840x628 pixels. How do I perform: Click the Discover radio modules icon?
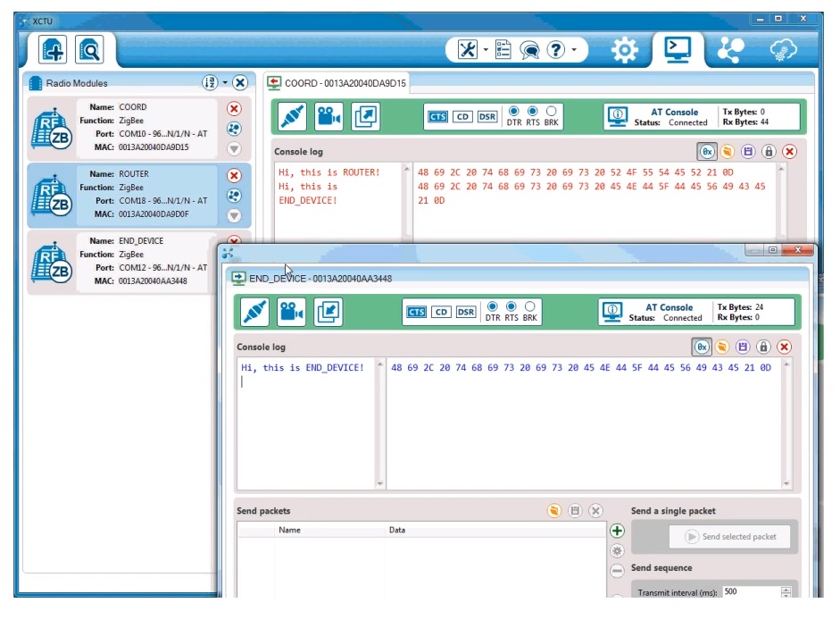pyautogui.click(x=89, y=50)
